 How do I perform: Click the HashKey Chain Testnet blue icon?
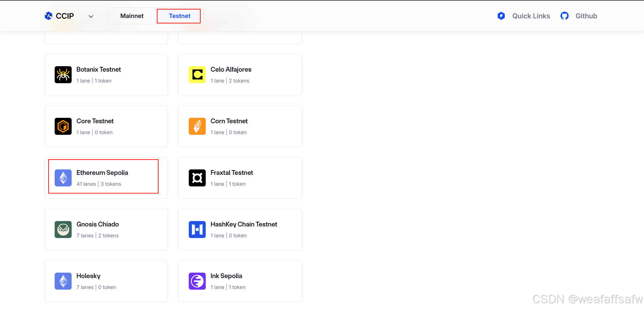point(197,230)
